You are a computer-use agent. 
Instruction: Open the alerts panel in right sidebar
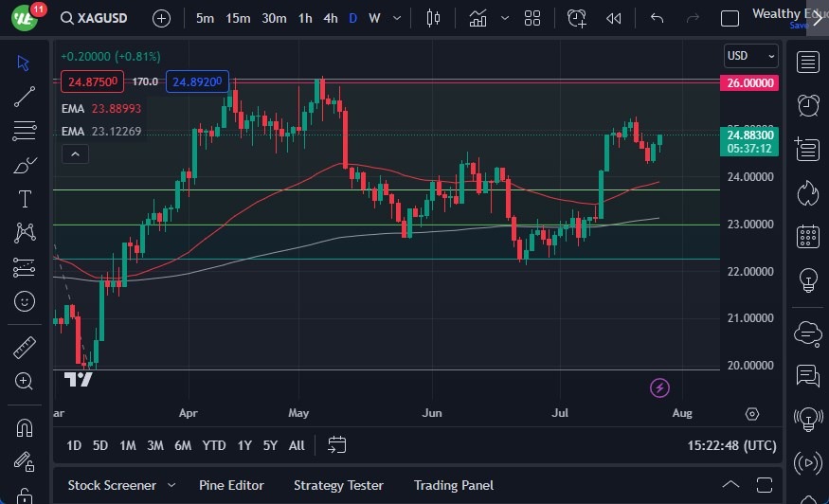(x=808, y=105)
